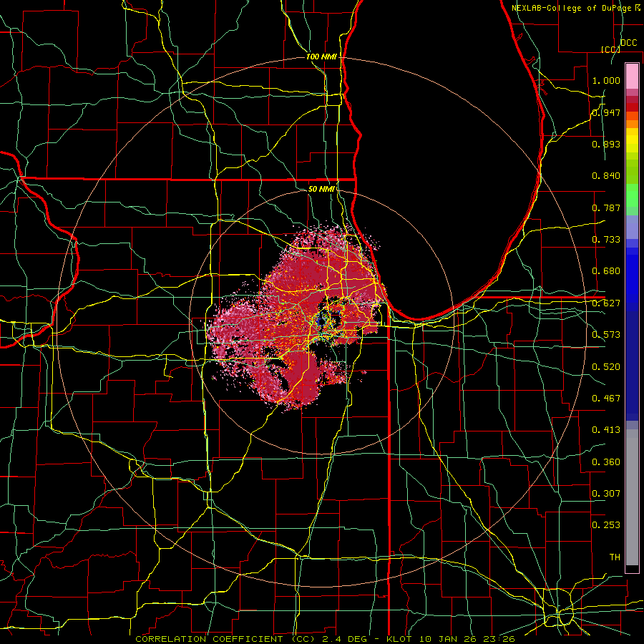Click the 0.307 legend value
644x644 pixels.
point(606,494)
